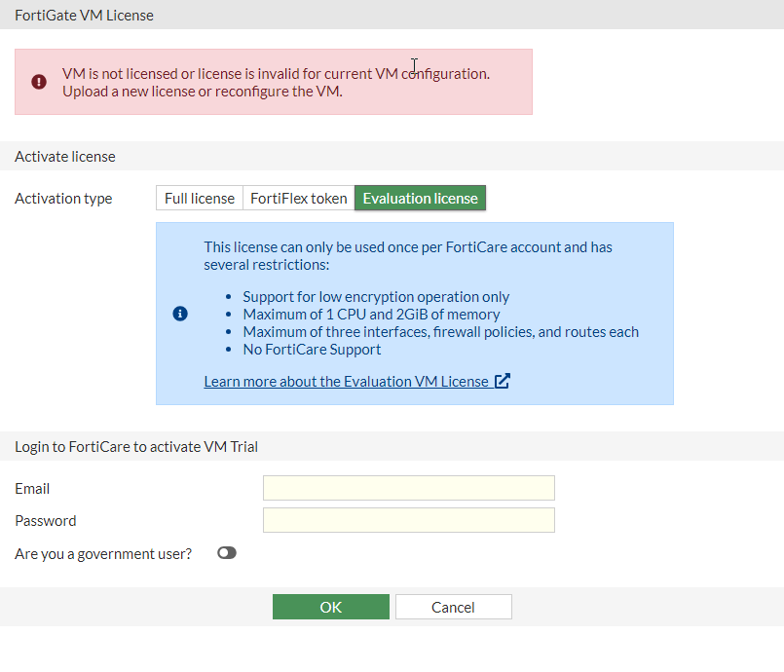Click the external link icon after Evaluation VM License
Screen dimensions: 784x672
click(502, 381)
